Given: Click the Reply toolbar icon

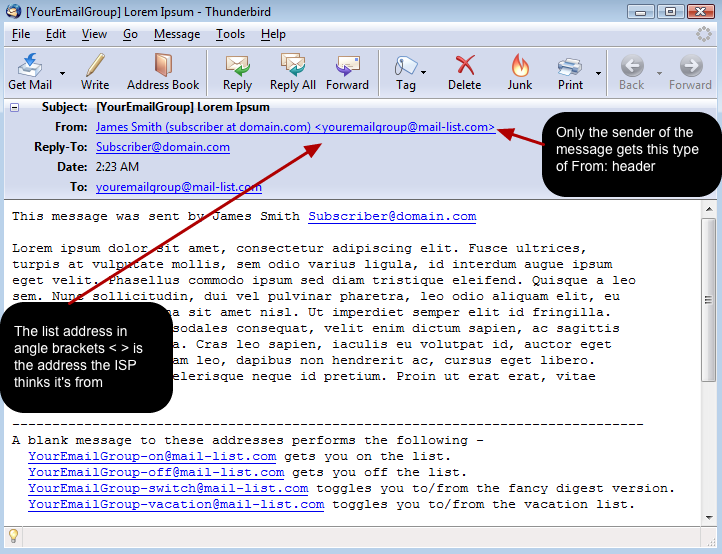Looking at the screenshot, I should [x=238, y=65].
